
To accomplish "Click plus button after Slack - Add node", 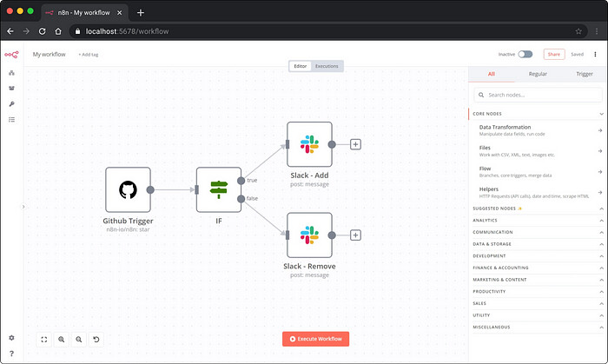I will (355, 144).
